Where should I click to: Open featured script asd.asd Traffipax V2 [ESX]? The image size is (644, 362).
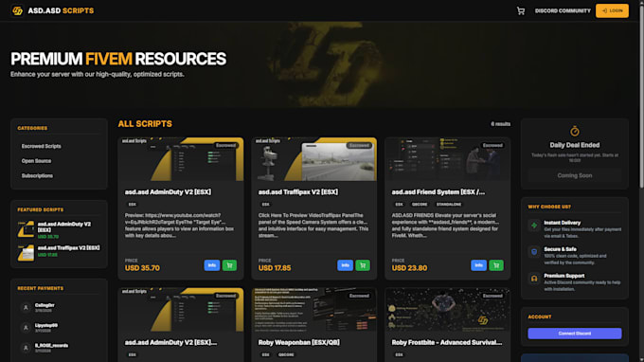click(68, 248)
